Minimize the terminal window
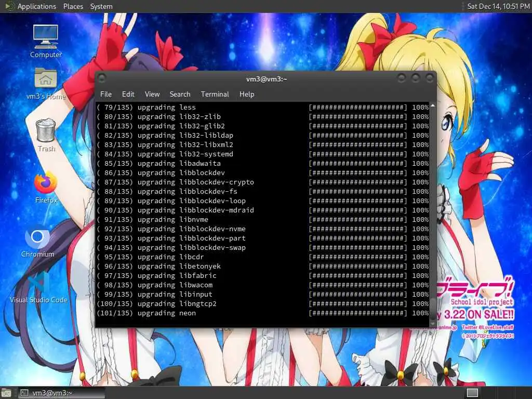 pyautogui.click(x=401, y=78)
